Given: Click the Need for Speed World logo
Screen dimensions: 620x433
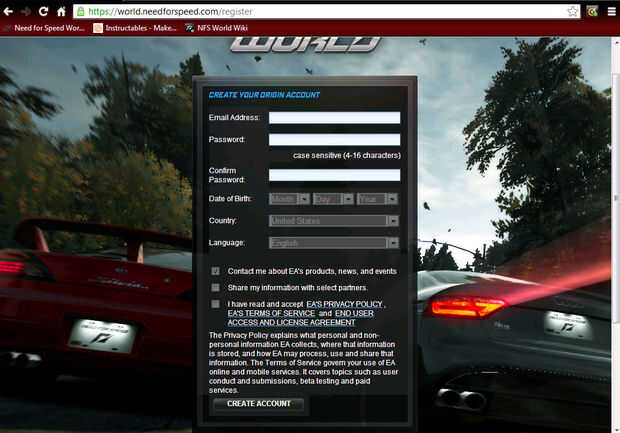Looking at the screenshot, I should click(305, 44).
